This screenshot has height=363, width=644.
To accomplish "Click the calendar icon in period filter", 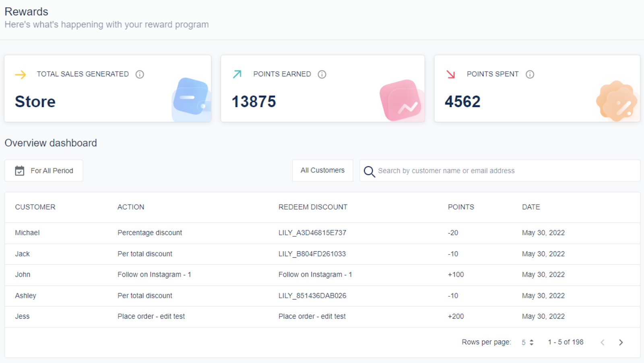I will pos(20,171).
